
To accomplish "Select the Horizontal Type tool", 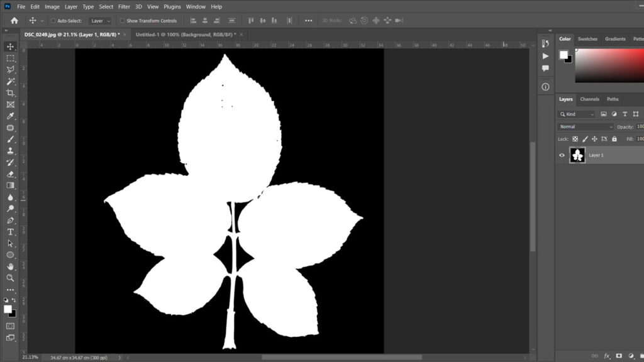I will pos(10,231).
